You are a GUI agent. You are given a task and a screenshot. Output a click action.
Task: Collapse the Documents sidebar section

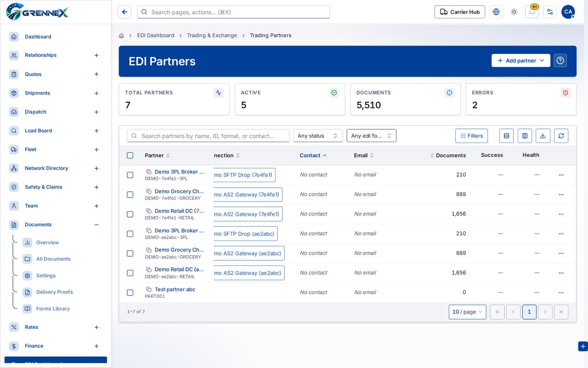(x=96, y=225)
